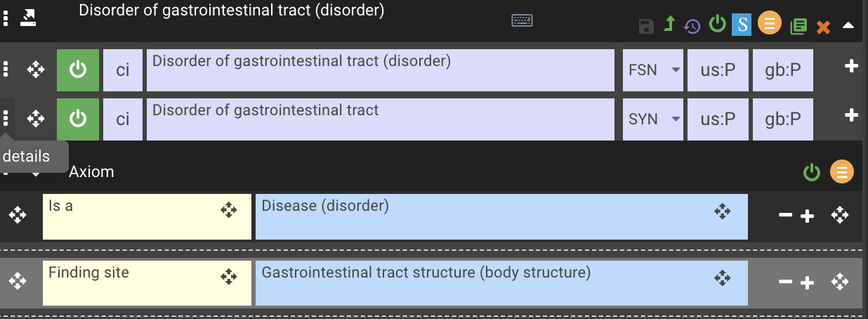
Task: Click the keyboard shortcuts icon
Action: [522, 21]
